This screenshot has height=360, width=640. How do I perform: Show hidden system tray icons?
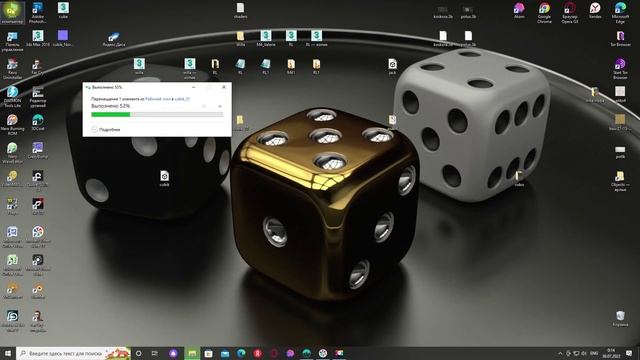tap(560, 353)
